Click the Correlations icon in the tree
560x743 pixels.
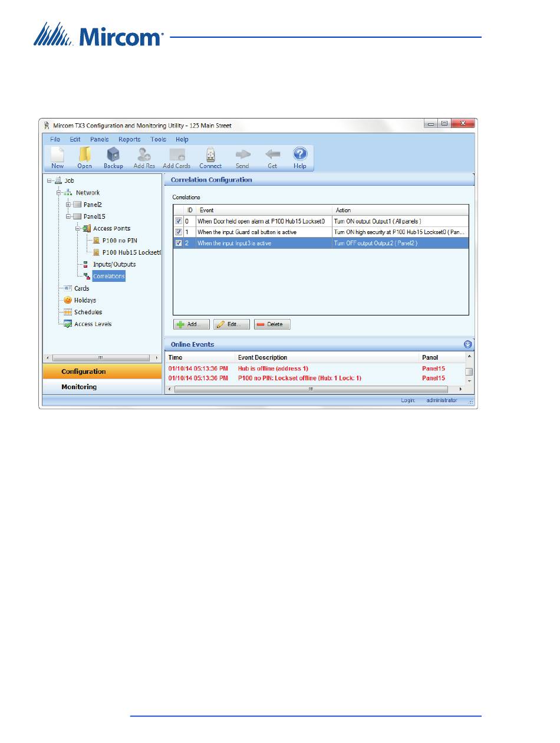pyautogui.click(x=87, y=276)
